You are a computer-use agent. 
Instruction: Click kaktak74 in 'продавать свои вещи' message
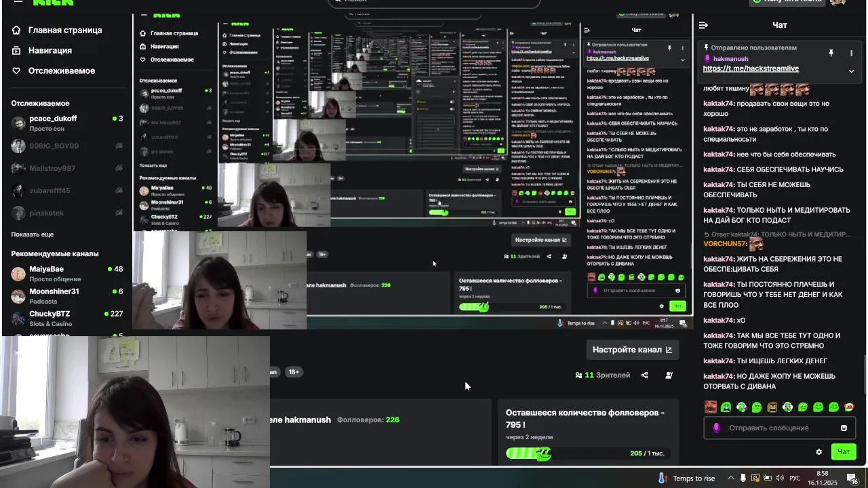coord(719,104)
